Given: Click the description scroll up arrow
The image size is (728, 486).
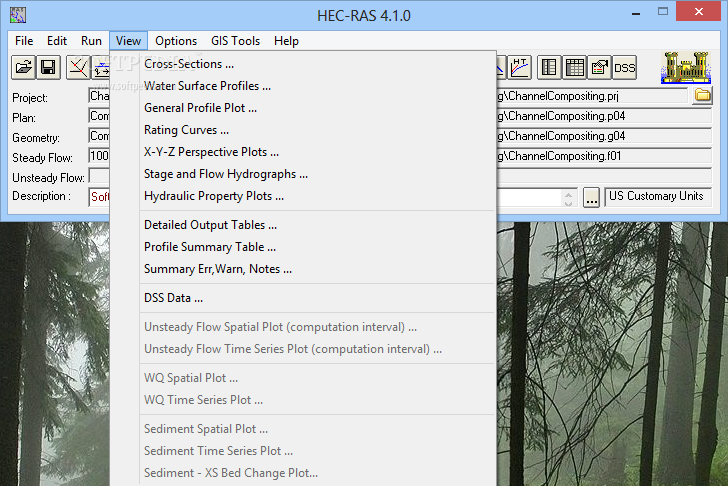Looking at the screenshot, I should coord(569,194).
